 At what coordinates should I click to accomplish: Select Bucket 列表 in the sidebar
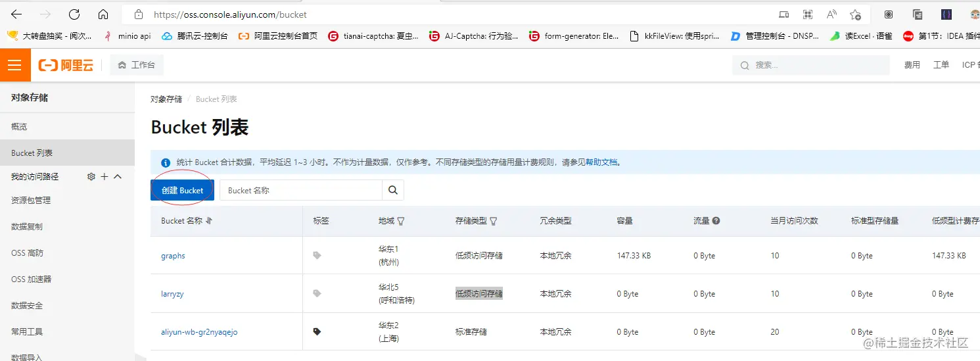pyautogui.click(x=67, y=153)
